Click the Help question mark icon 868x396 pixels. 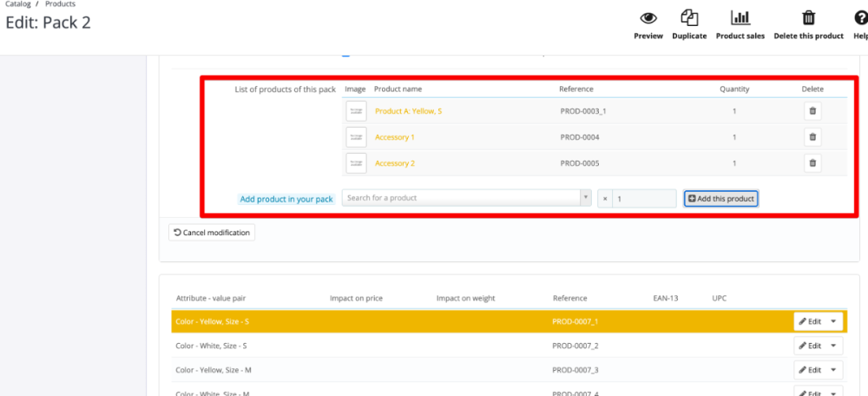point(861,18)
